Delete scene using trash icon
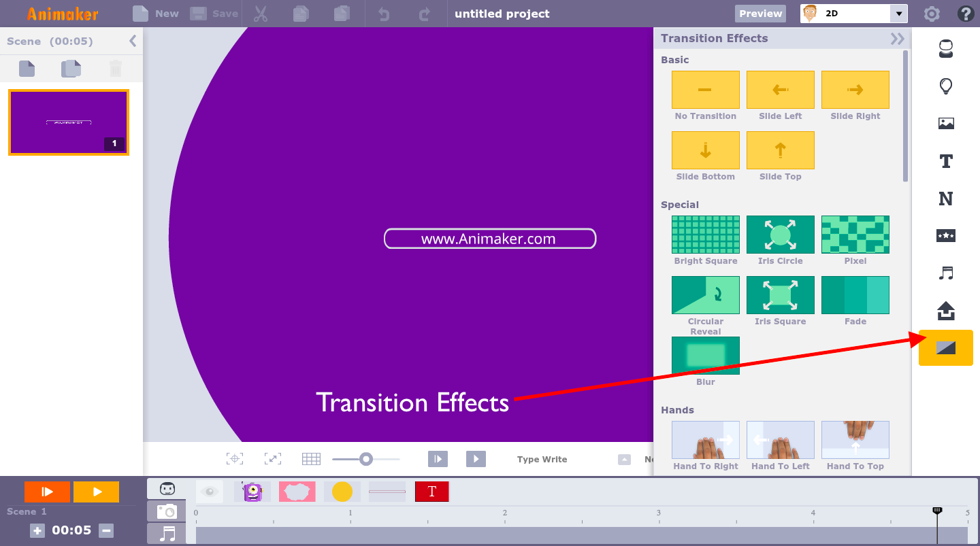Screen dimensions: 980x546 [116, 68]
